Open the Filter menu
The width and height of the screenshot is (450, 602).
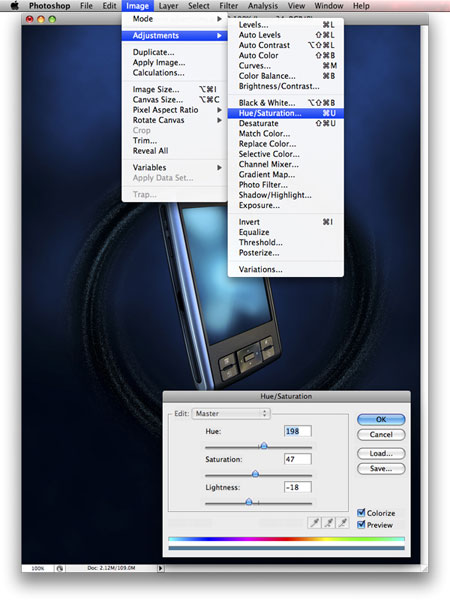tap(228, 6)
